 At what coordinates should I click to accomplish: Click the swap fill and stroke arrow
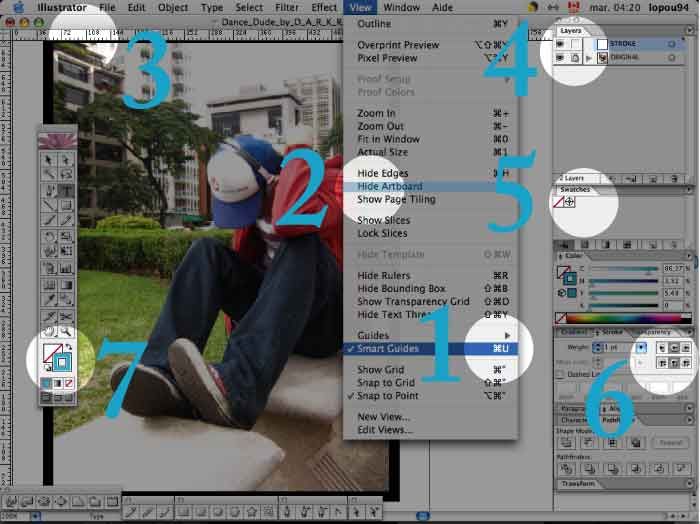point(69,347)
